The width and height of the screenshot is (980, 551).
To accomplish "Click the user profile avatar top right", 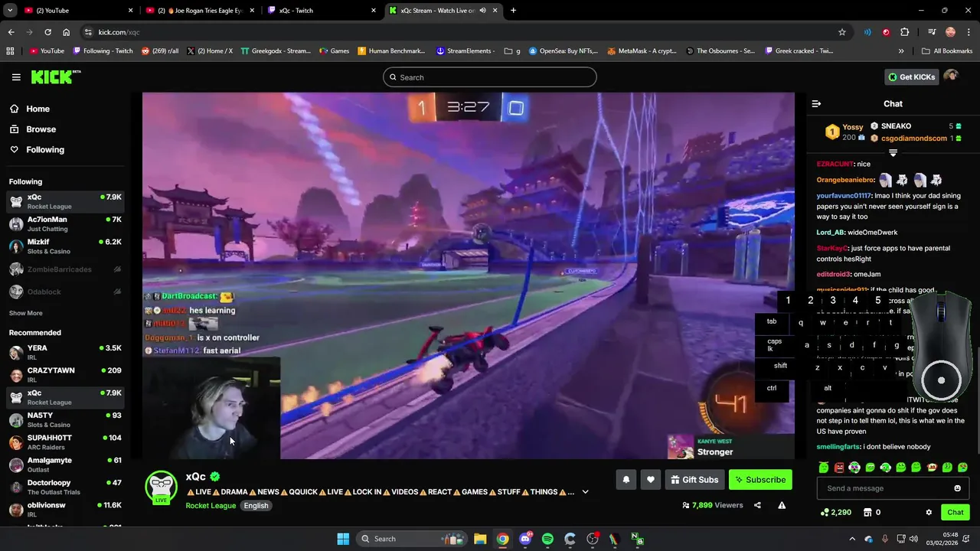I will (951, 77).
